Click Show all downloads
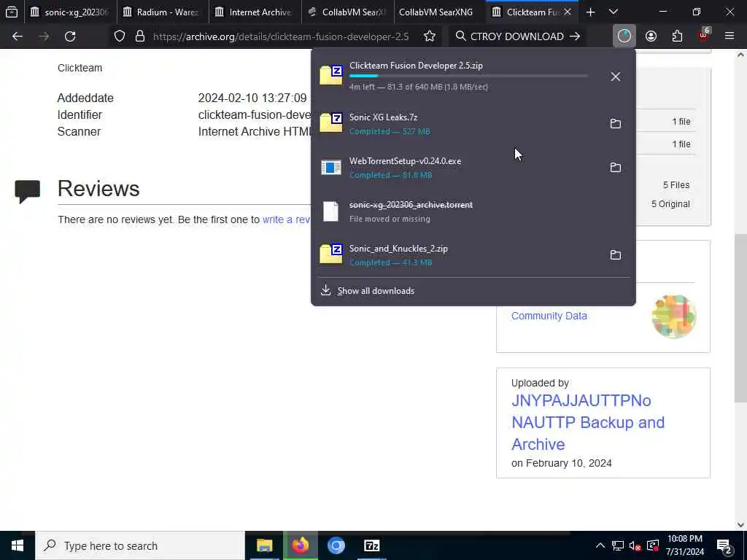 376,290
